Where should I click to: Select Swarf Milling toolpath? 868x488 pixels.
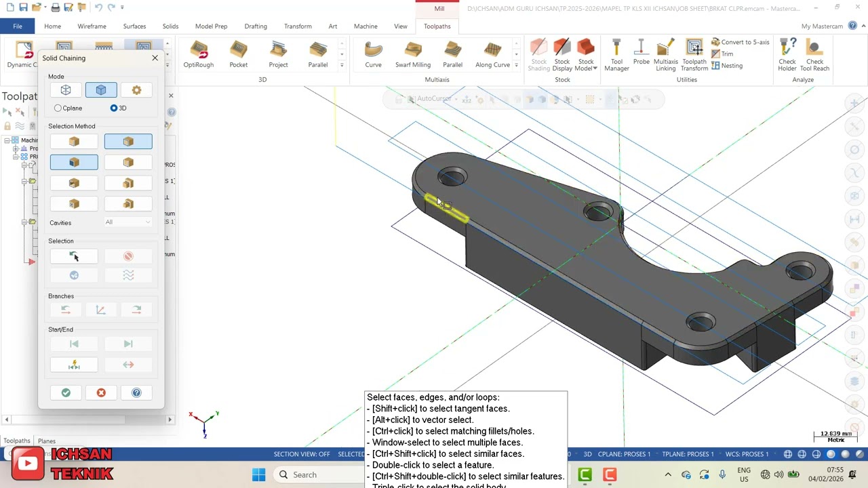coord(413,54)
